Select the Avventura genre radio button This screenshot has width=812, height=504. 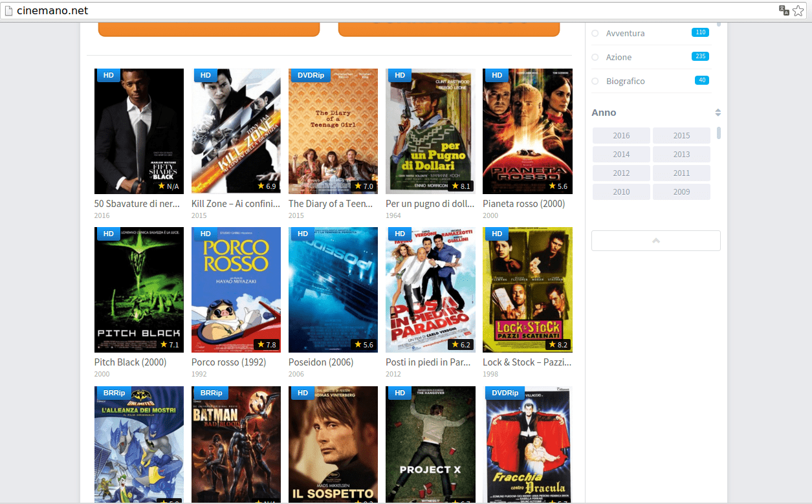(x=595, y=33)
